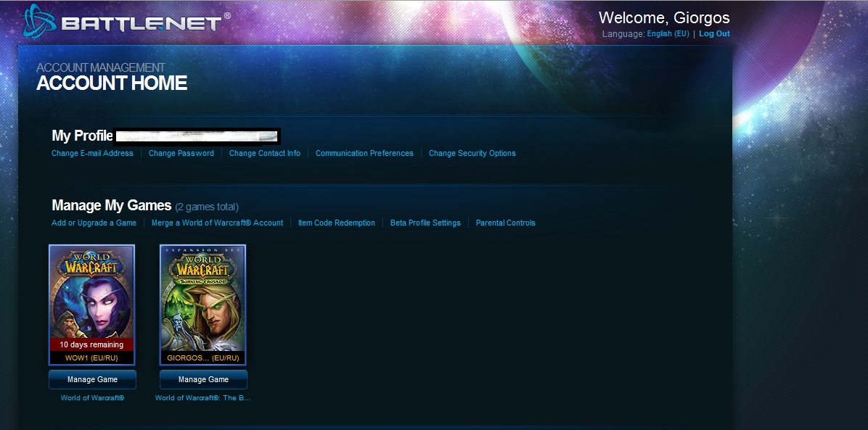The width and height of the screenshot is (868, 430).
Task: Open Change Security Options link
Action: (472, 153)
